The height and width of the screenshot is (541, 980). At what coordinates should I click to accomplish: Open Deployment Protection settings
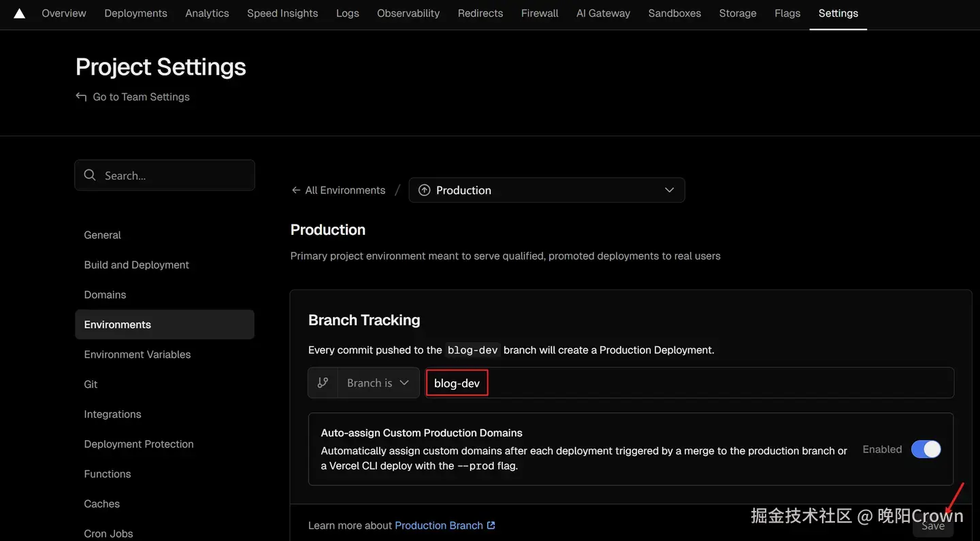coord(139,444)
